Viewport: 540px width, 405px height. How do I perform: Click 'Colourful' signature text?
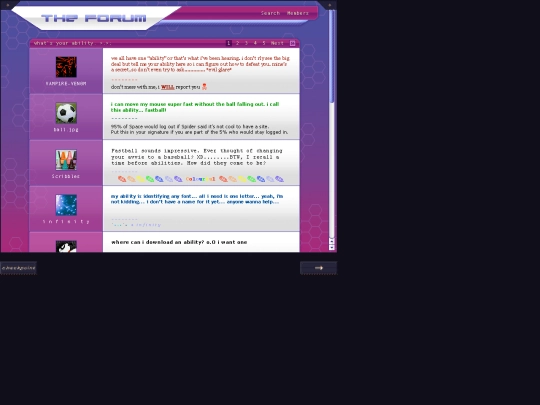click(x=200, y=179)
